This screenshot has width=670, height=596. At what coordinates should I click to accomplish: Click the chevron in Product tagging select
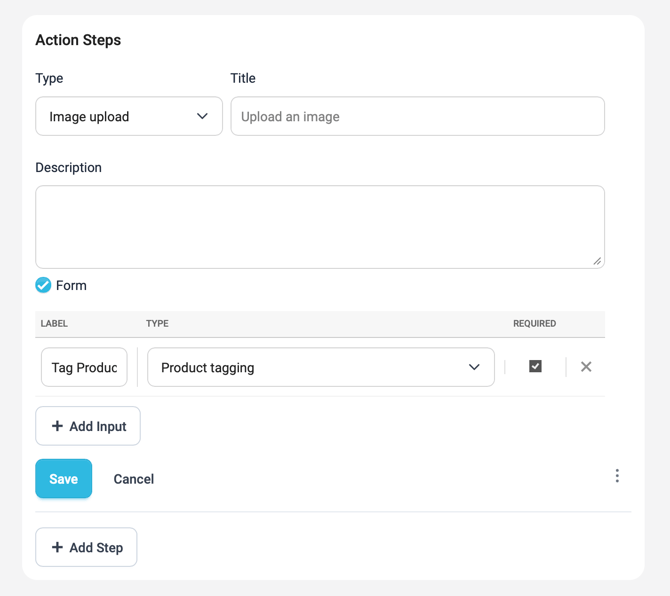click(x=474, y=367)
